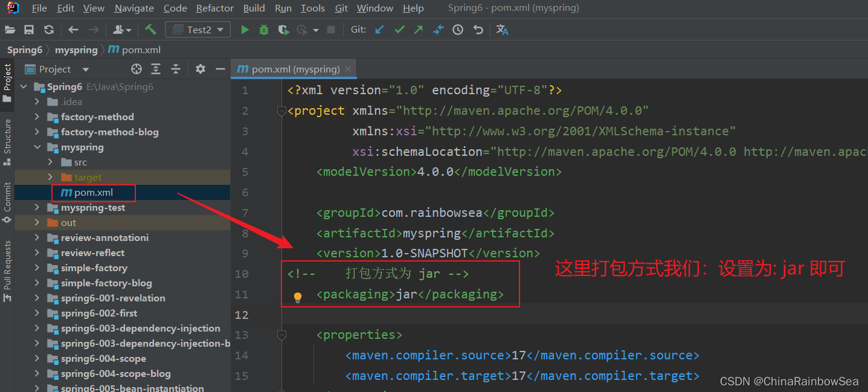The image size is (868, 392).
Task: Collapse all in Project panel
Action: pyautogui.click(x=176, y=69)
